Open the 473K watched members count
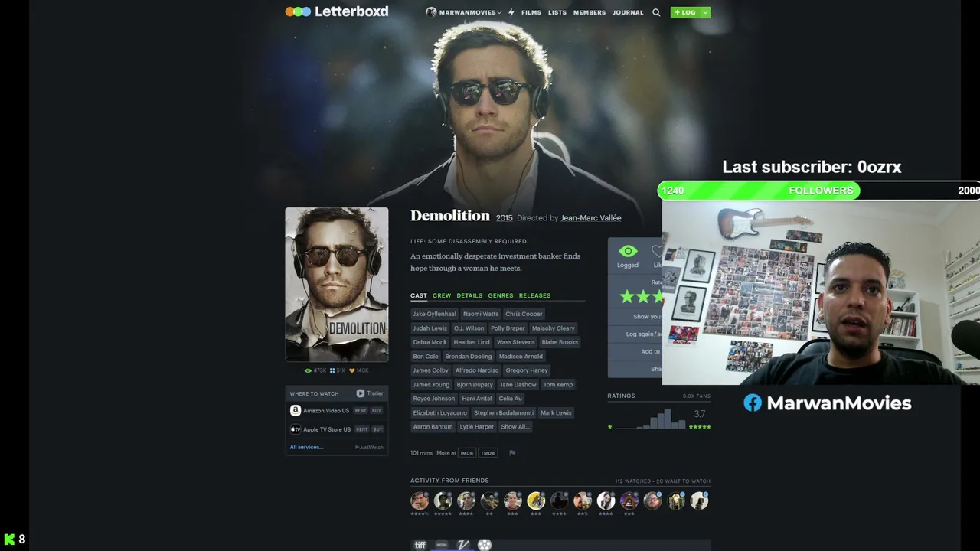The height and width of the screenshot is (551, 980). (x=315, y=370)
